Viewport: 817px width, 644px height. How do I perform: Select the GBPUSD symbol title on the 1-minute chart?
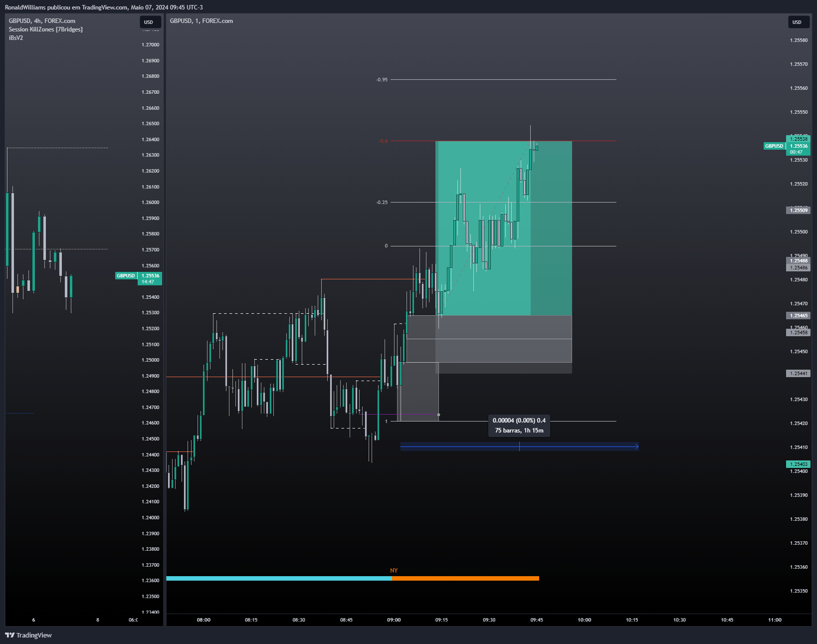click(181, 21)
